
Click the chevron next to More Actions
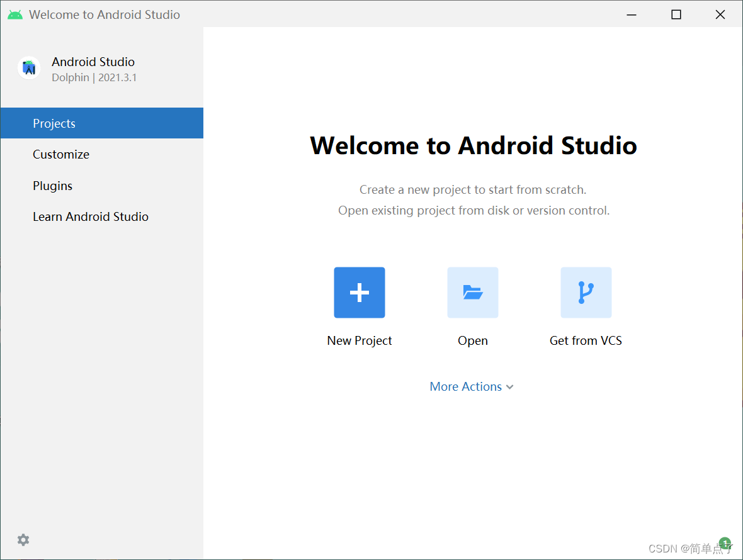coord(510,387)
